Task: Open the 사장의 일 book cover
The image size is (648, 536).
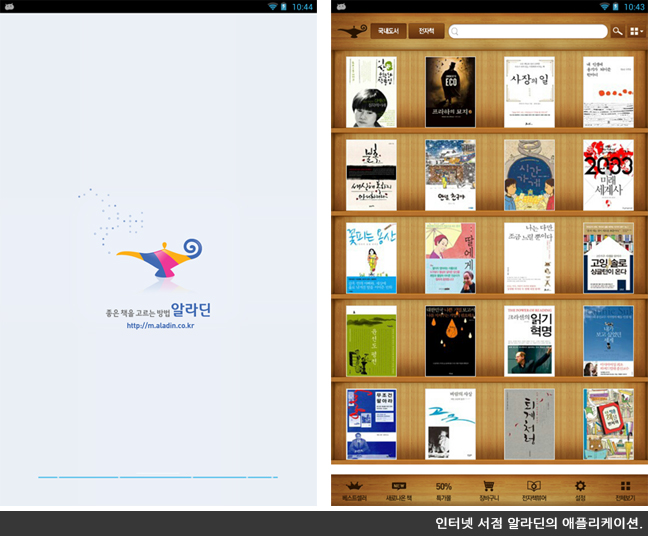Action: point(529,92)
